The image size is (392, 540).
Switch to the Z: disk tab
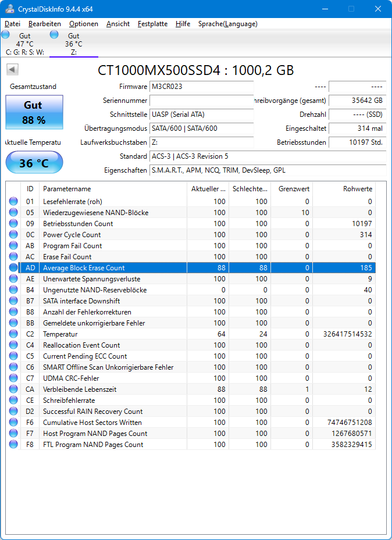point(74,44)
